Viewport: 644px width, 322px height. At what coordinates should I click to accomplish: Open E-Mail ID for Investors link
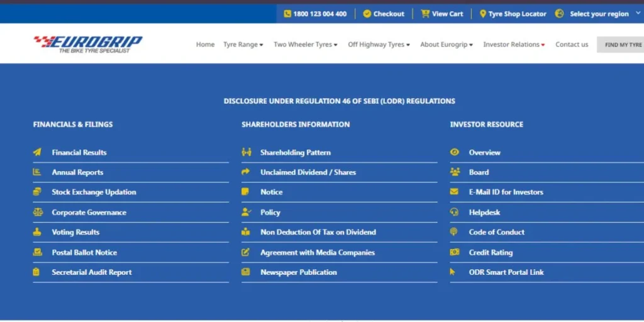[506, 192]
